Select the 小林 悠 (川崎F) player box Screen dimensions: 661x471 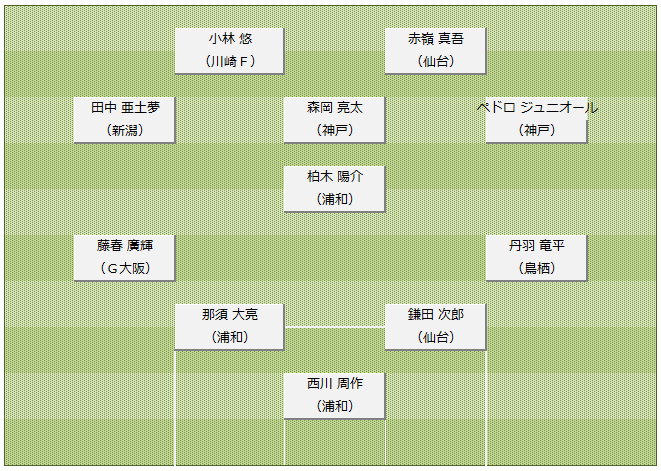229,51
